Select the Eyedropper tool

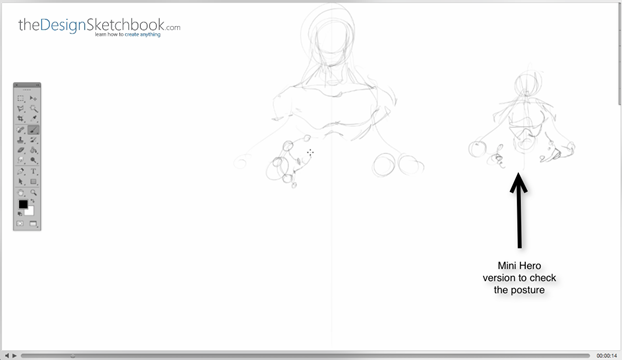coord(34,119)
